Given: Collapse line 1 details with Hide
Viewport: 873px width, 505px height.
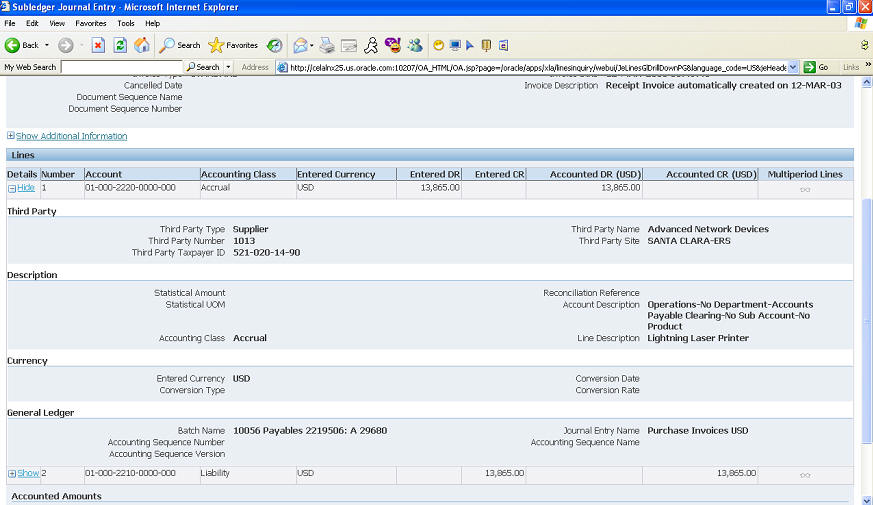Looking at the screenshot, I should click(x=25, y=187).
